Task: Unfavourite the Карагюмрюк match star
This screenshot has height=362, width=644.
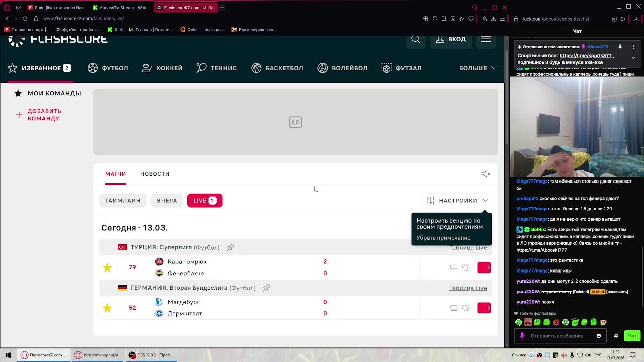Action: pos(107,267)
